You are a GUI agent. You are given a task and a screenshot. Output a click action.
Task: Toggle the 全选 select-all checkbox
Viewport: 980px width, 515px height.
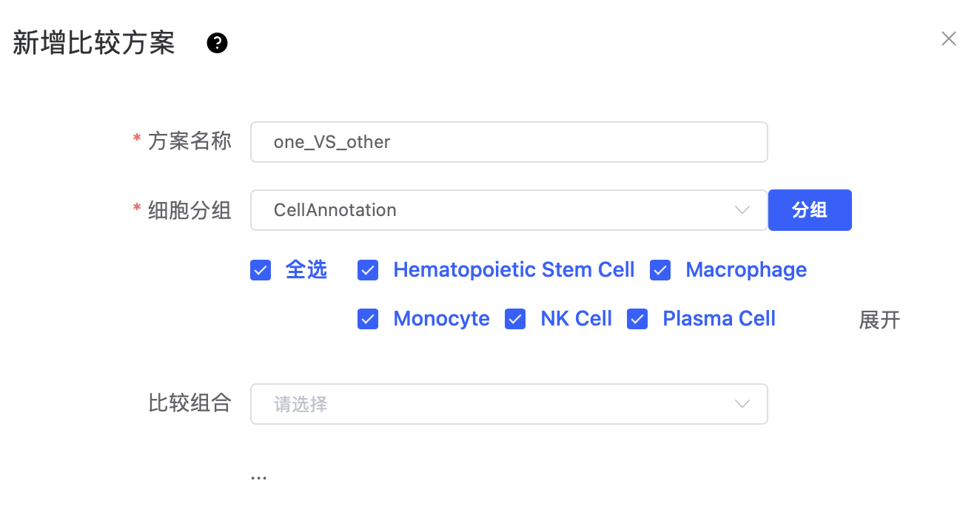coord(261,270)
